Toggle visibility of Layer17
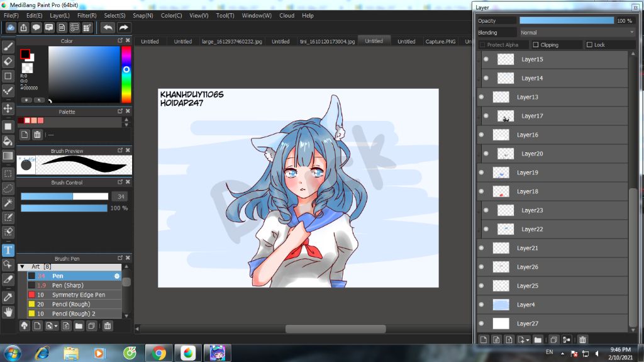The height and width of the screenshot is (362, 644). (486, 116)
